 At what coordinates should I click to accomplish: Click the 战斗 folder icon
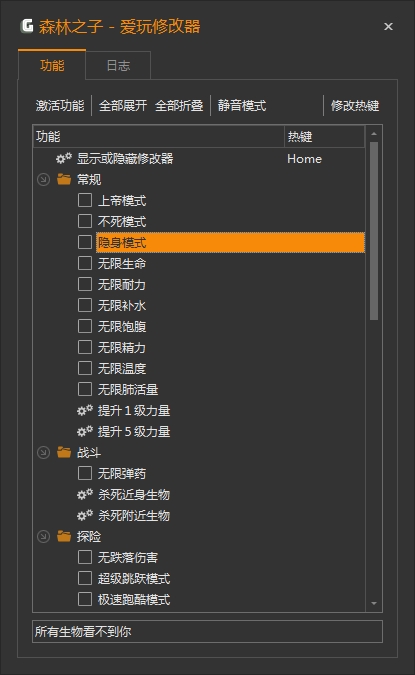click(x=64, y=452)
